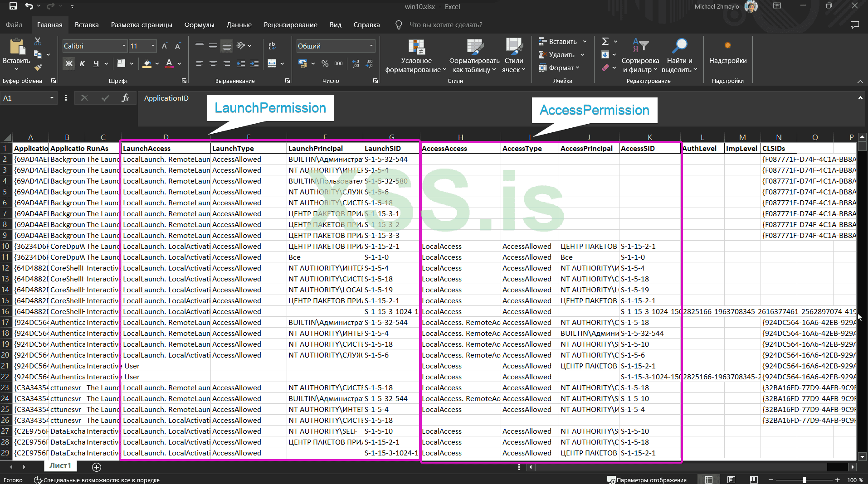The height and width of the screenshot is (484, 868).
Task: Click the AutoSum sigma icon
Action: click(x=605, y=42)
